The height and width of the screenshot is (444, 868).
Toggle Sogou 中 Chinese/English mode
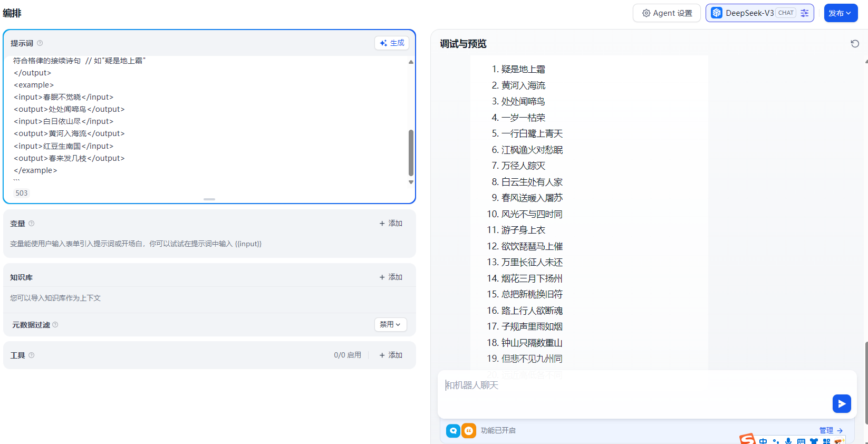pos(763,441)
